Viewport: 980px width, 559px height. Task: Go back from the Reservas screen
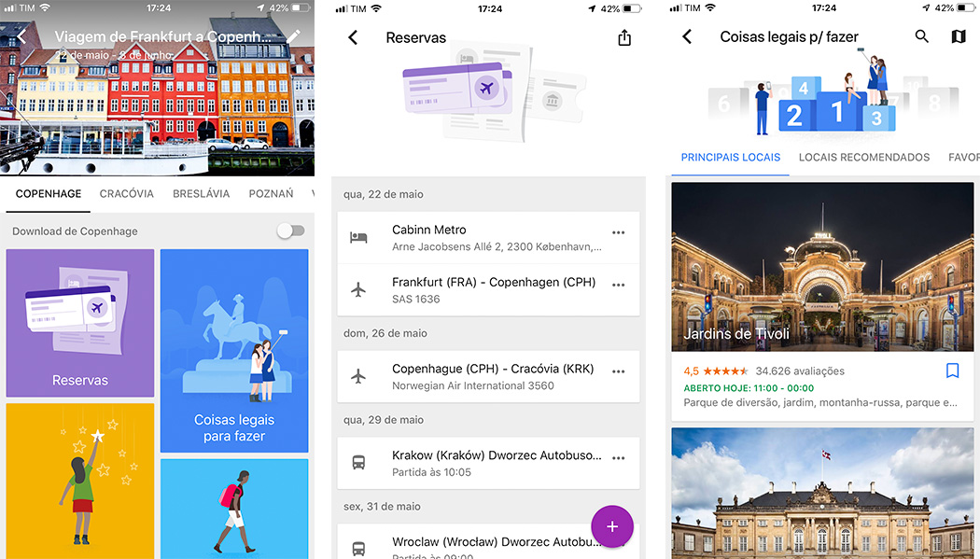point(353,37)
